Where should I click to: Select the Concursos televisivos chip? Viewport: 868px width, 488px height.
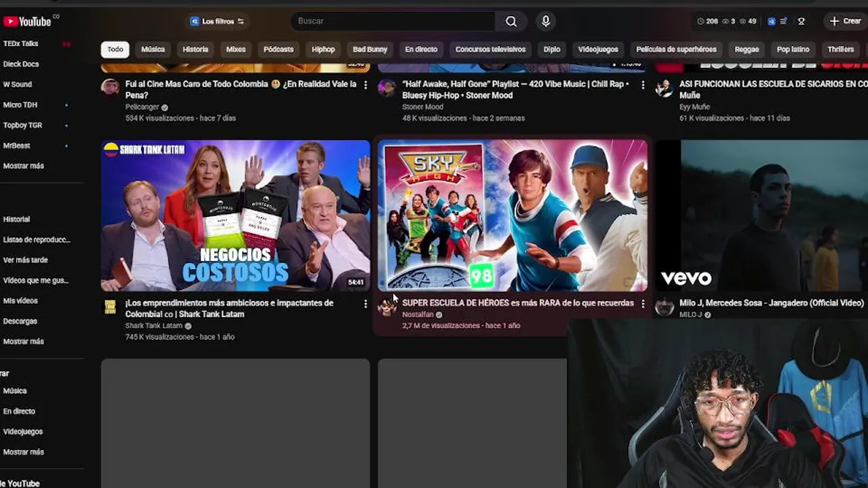point(490,49)
